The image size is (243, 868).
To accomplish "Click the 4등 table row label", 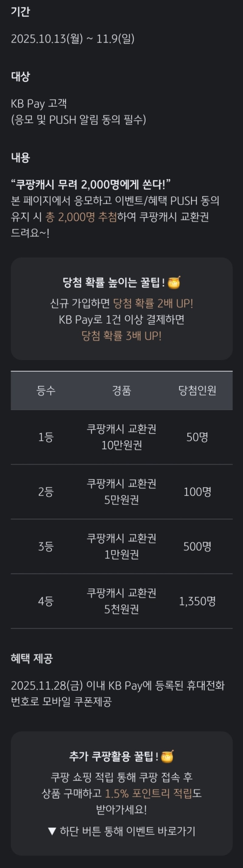I will (x=46, y=601).
